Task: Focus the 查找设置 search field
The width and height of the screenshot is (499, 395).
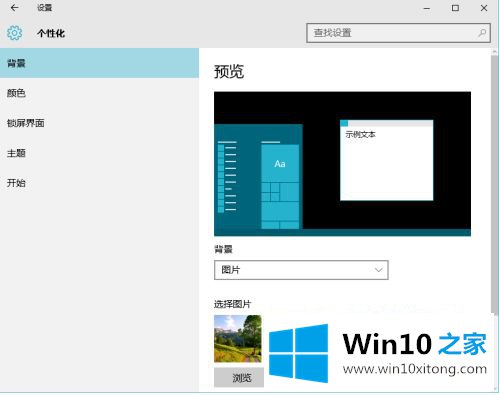Action: pos(398,33)
